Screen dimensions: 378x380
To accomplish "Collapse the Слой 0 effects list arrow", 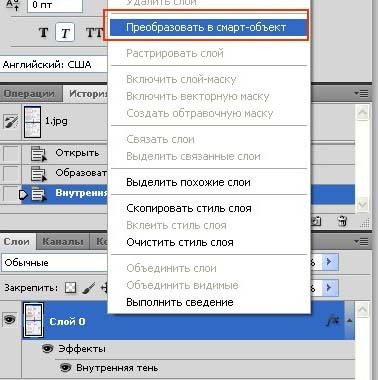I will click(349, 321).
